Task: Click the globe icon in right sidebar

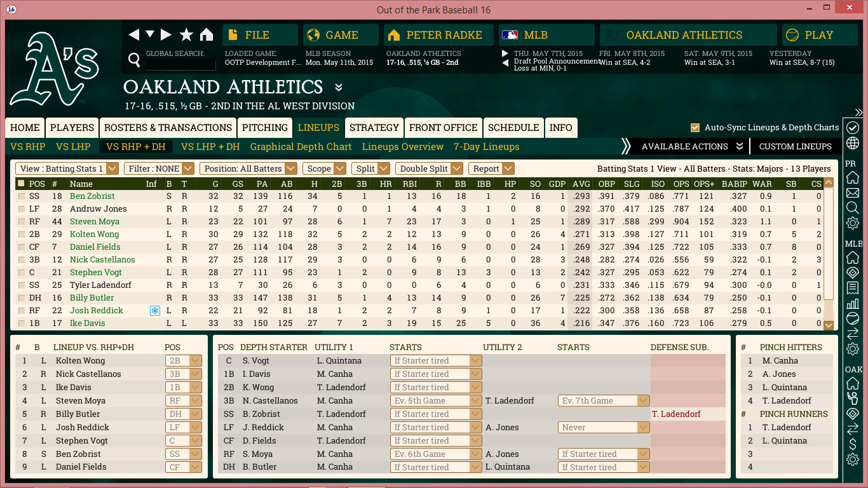Action: pyautogui.click(x=853, y=142)
